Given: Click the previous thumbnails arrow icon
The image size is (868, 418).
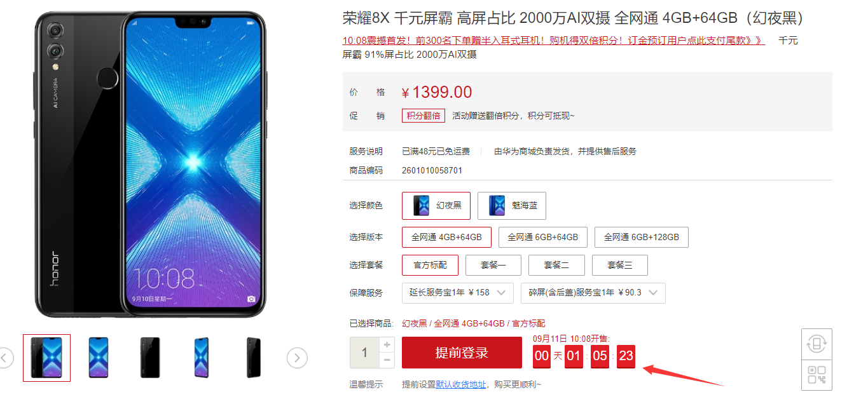Looking at the screenshot, I should click(x=4, y=358).
